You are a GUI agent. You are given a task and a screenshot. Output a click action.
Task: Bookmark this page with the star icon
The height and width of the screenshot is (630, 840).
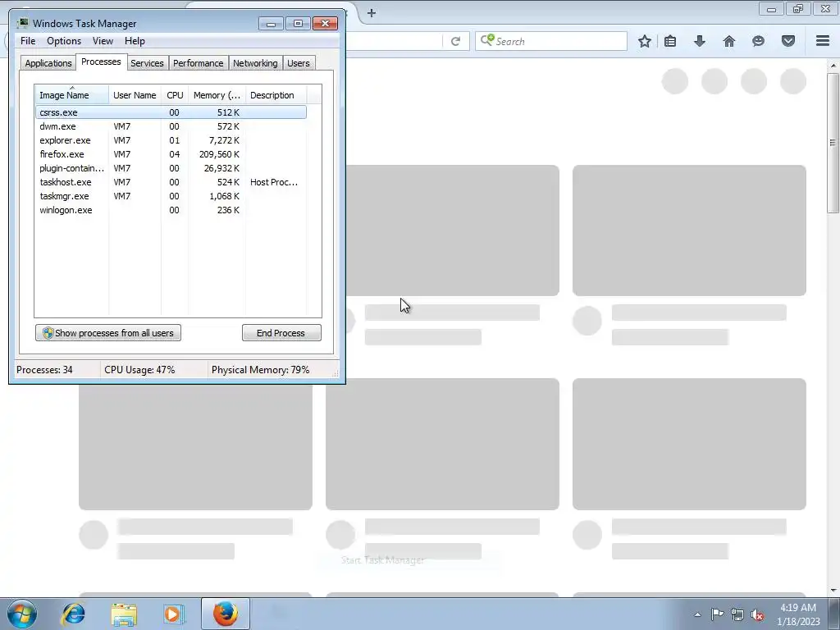coord(645,41)
